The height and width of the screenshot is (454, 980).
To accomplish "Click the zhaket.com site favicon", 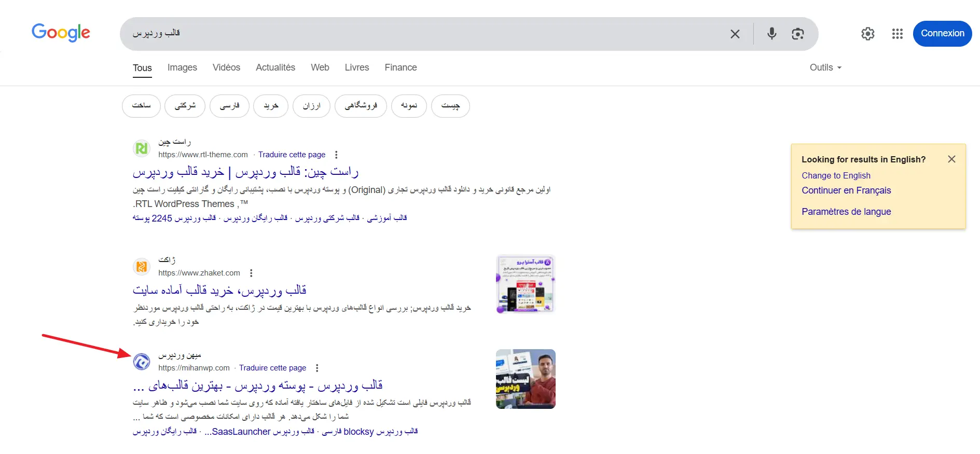I will [142, 267].
